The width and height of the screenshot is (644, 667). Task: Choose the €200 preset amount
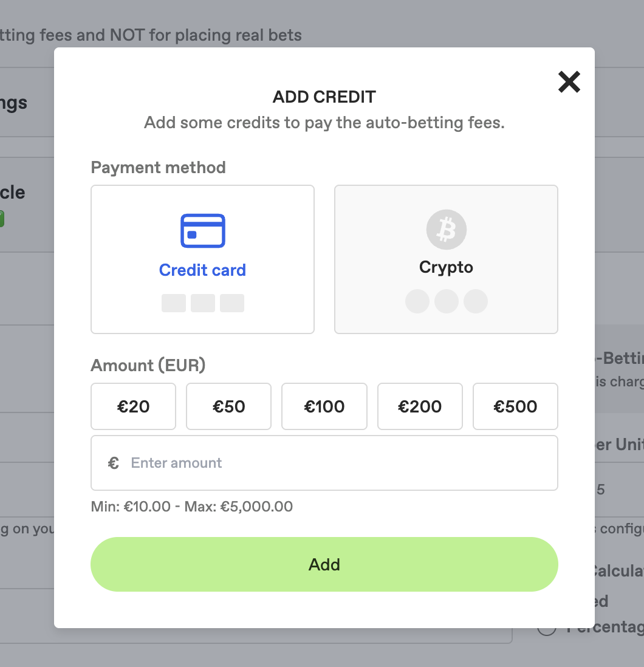coord(420,406)
